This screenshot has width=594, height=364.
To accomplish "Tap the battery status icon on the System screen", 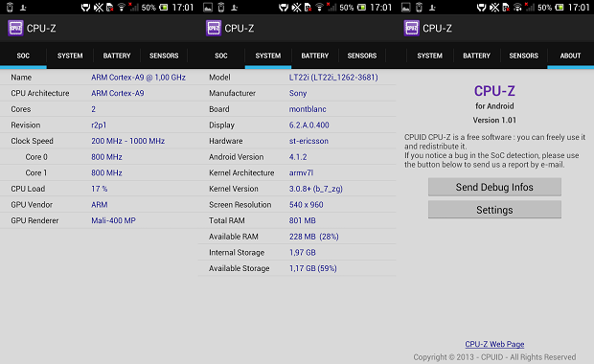I will (362, 8).
